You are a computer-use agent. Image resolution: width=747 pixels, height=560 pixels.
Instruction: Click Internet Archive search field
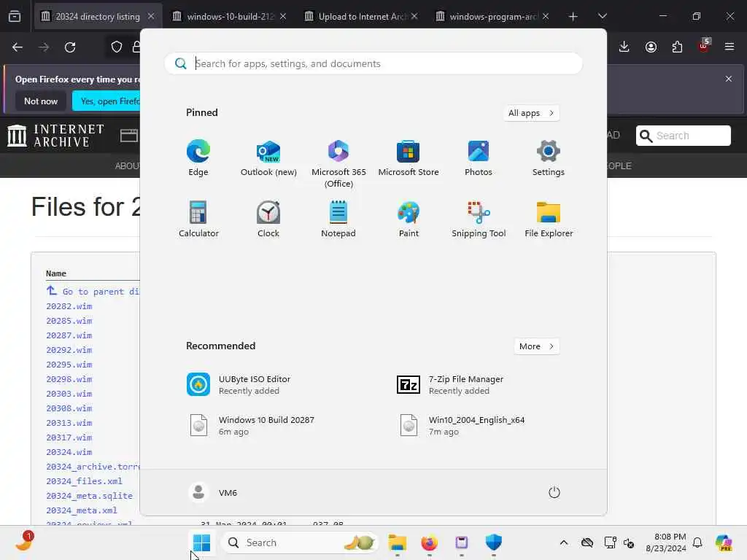[x=683, y=136]
